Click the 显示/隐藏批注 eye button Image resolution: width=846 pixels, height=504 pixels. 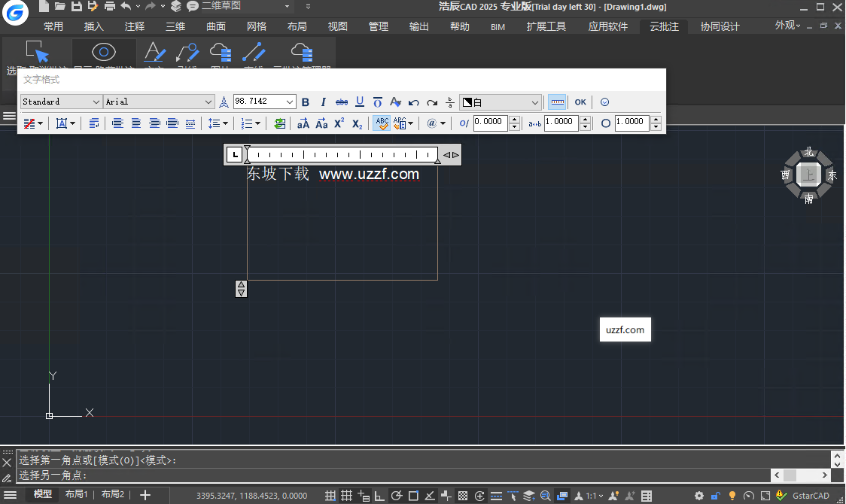pyautogui.click(x=104, y=53)
